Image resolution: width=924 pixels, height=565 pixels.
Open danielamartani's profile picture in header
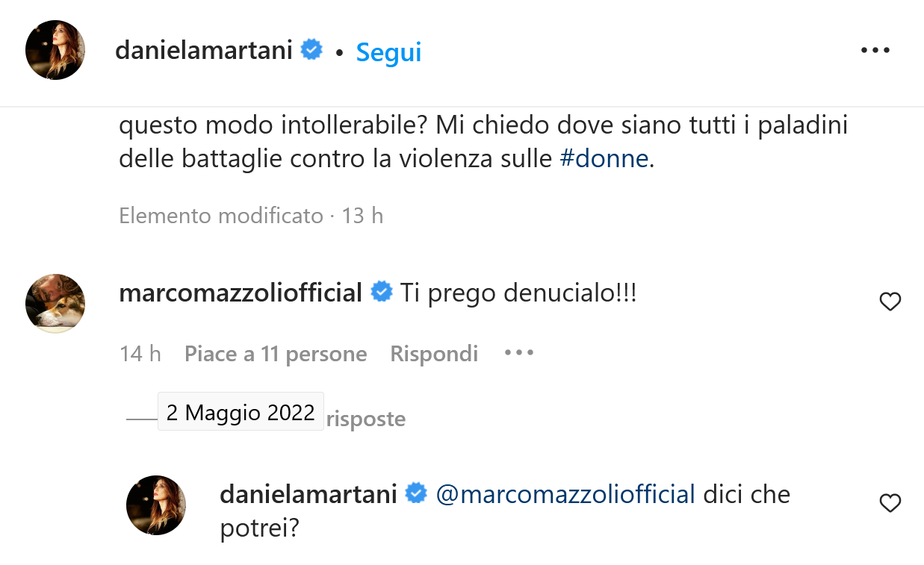(55, 50)
